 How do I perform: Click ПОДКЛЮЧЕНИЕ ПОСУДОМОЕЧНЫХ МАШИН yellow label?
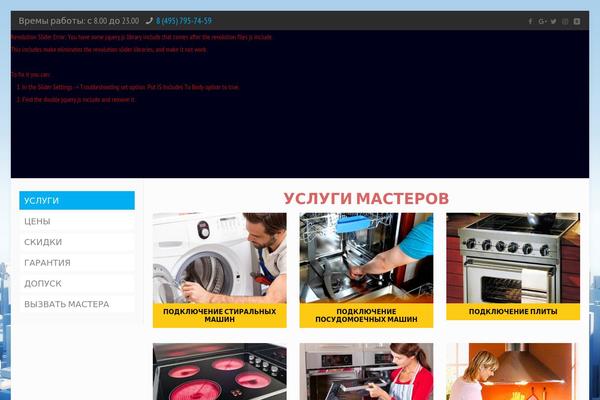pyautogui.click(x=367, y=315)
